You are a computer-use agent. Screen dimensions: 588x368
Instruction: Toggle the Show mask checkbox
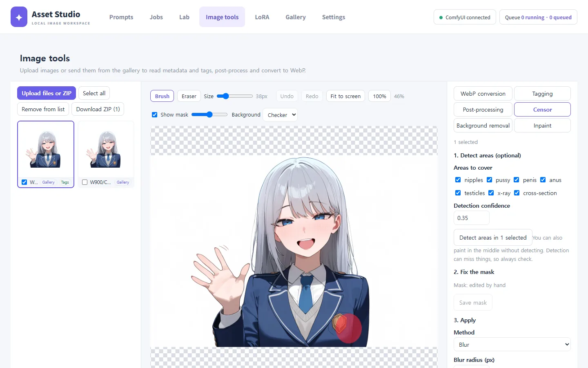[154, 115]
